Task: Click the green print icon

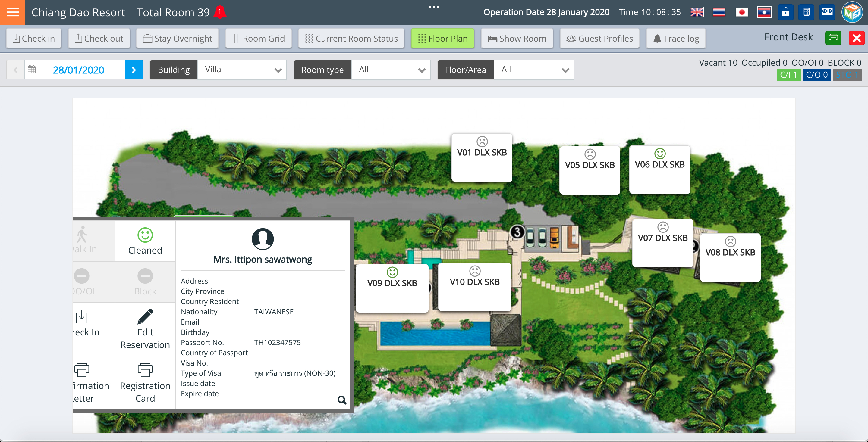Action: (833, 38)
